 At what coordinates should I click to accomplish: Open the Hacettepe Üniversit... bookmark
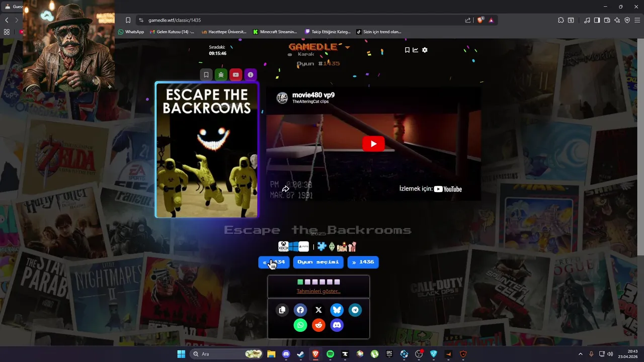[x=224, y=32]
